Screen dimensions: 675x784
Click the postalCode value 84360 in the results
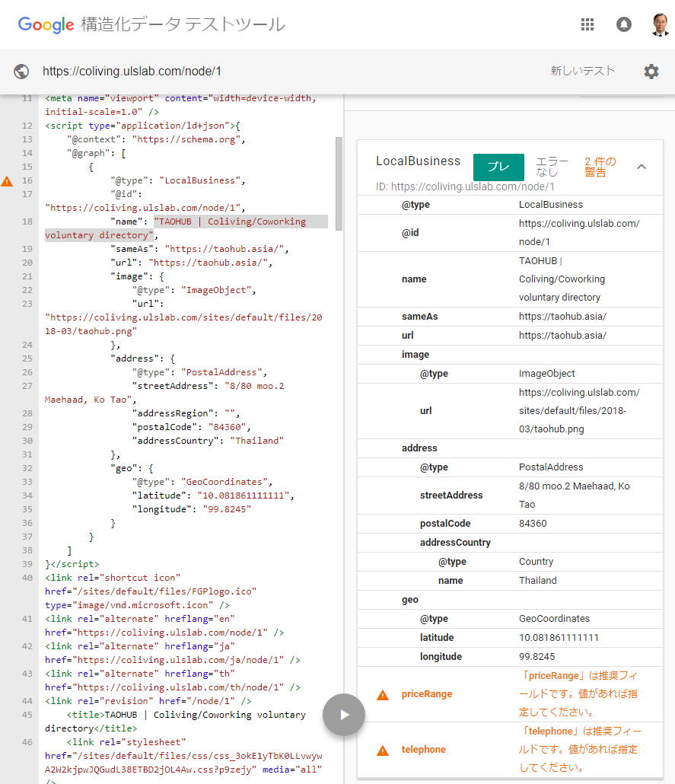pos(533,524)
